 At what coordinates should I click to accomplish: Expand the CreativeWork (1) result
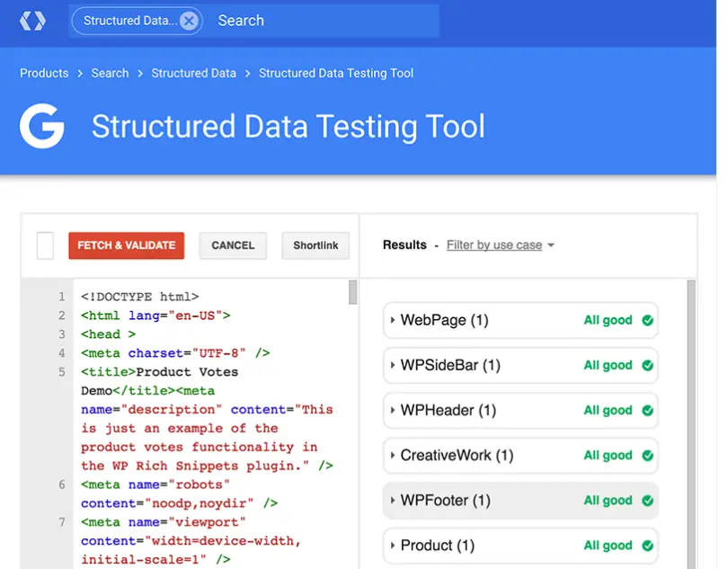pos(520,455)
